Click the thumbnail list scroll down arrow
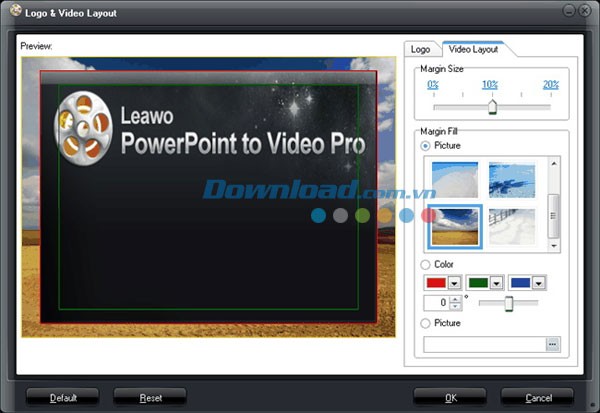This screenshot has width=600, height=413. coord(554,246)
